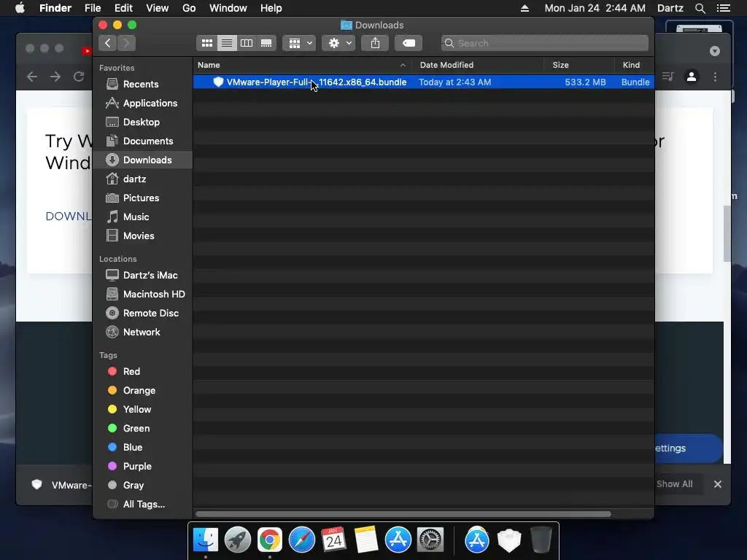This screenshot has width=747, height=560.
Task: Open Calendar from the Dock
Action: pos(333,540)
